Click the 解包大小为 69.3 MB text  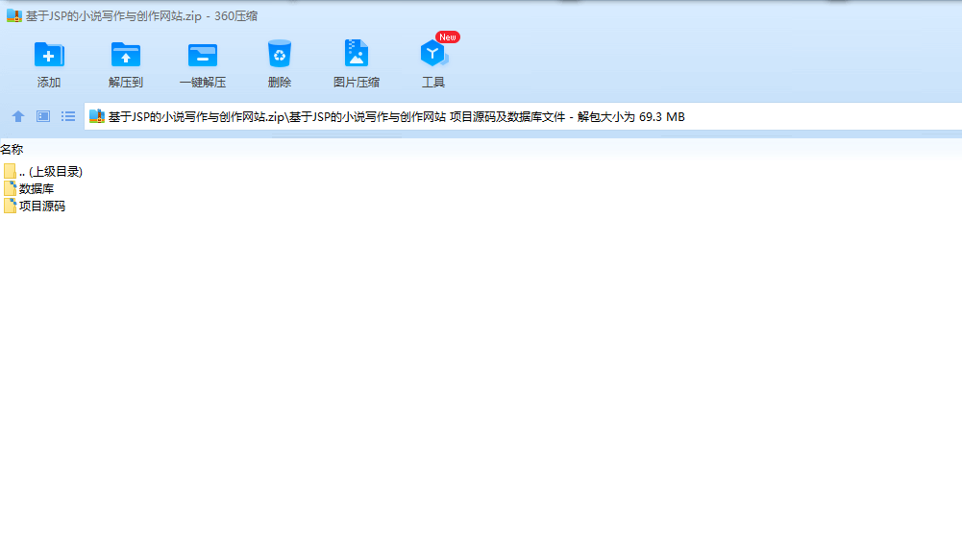click(x=630, y=116)
